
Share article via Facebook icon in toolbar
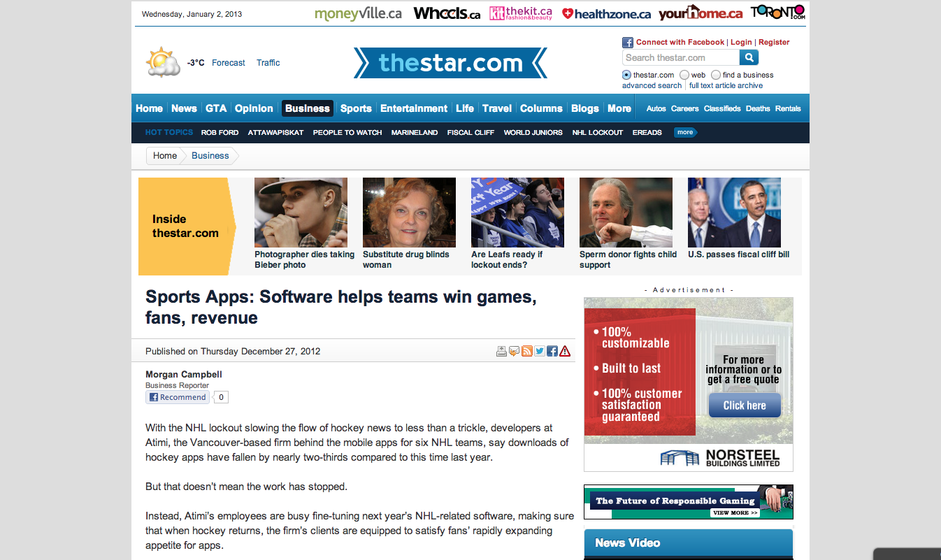(552, 351)
